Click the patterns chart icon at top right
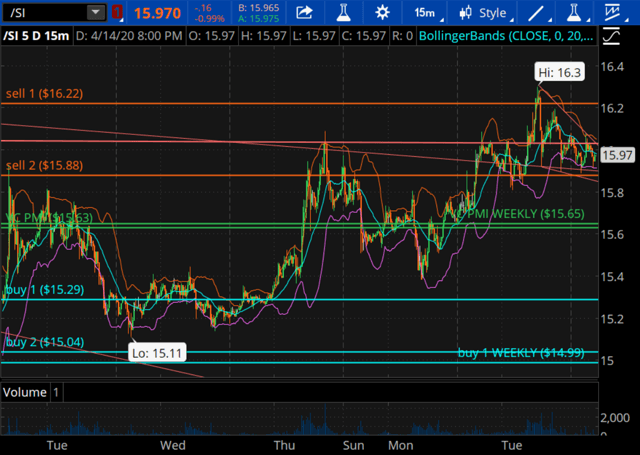Viewport: 640px width, 455px height. point(613,13)
